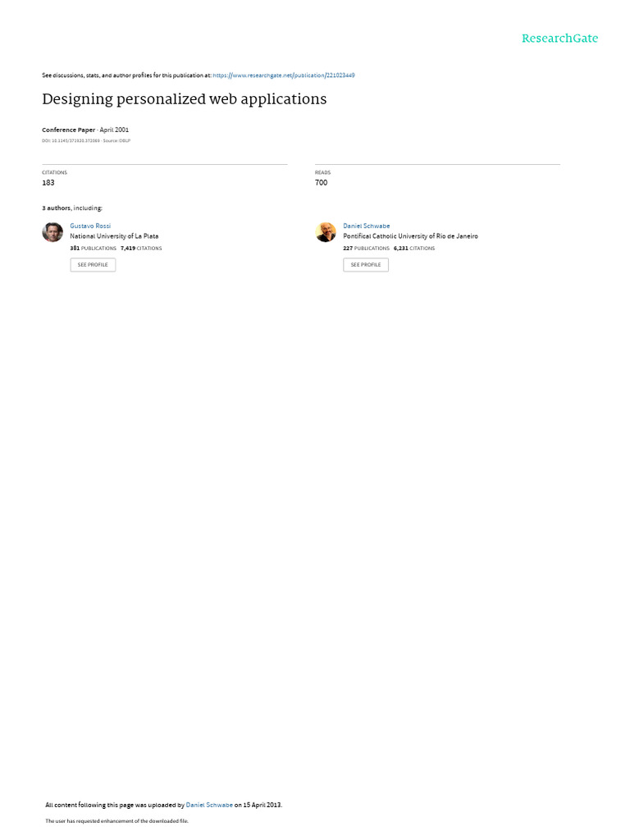Click 'Pontifical Catholic University of Rio de Janeiro'
Image resolution: width=630 pixels, height=840 pixels.
410,236
